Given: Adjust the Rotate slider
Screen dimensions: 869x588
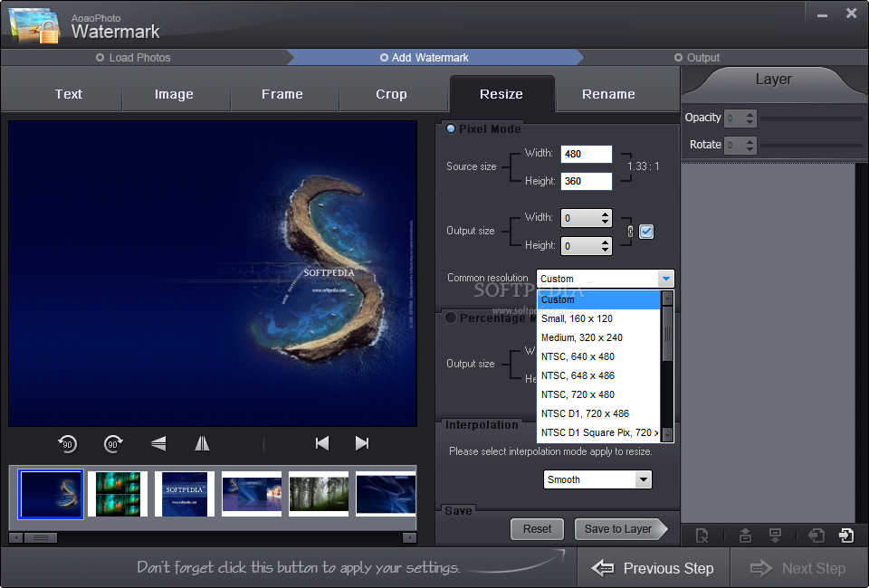Looking at the screenshot, I should 813,145.
